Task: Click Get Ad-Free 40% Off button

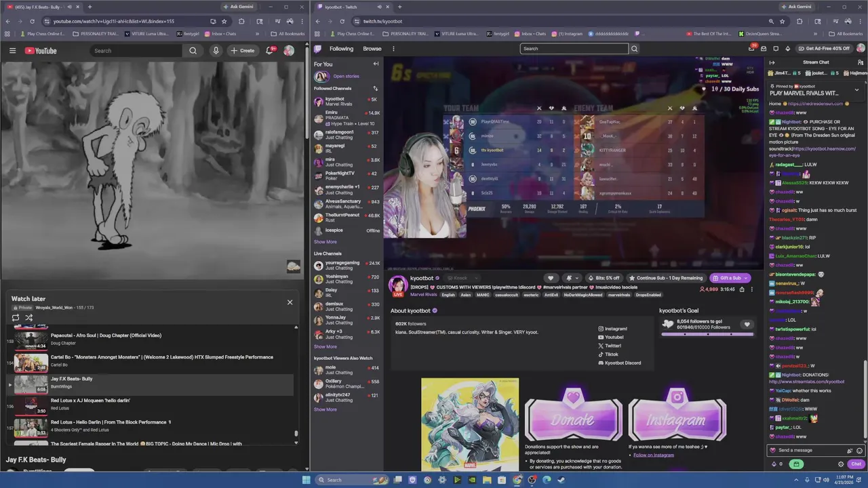Action: (x=823, y=49)
